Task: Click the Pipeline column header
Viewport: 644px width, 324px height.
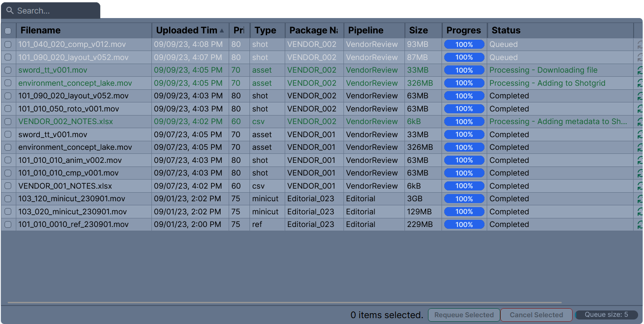Action: coord(366,31)
